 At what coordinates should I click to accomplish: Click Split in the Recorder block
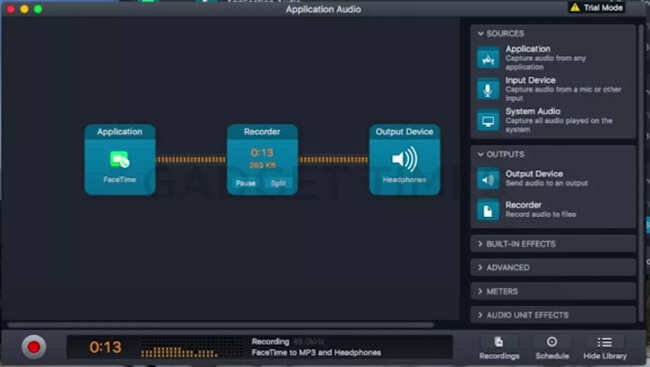[278, 183]
